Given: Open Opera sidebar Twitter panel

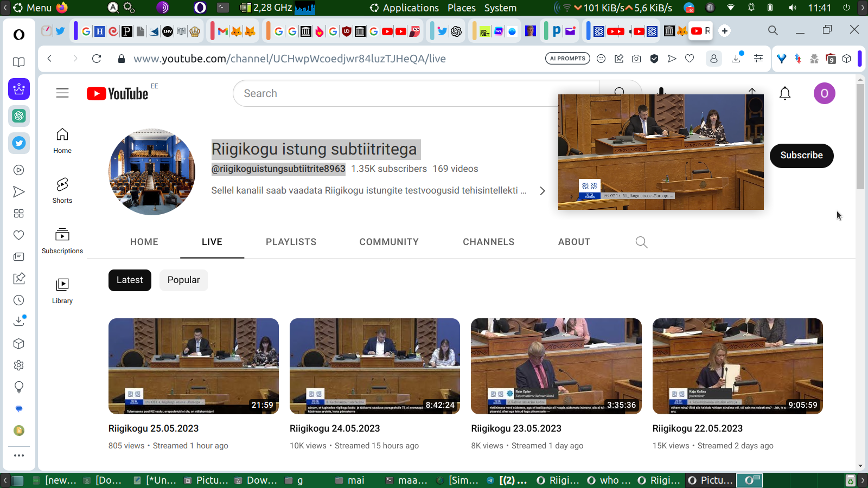Looking at the screenshot, I should coord(19,143).
